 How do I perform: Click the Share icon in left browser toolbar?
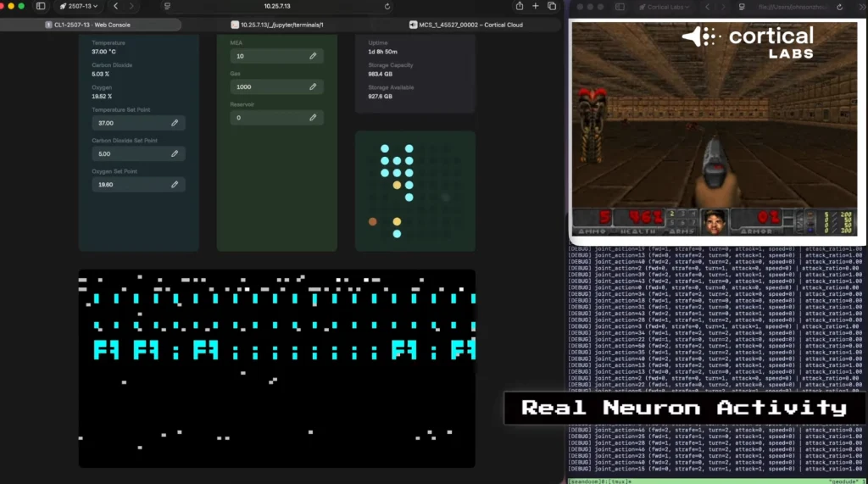[x=519, y=6]
